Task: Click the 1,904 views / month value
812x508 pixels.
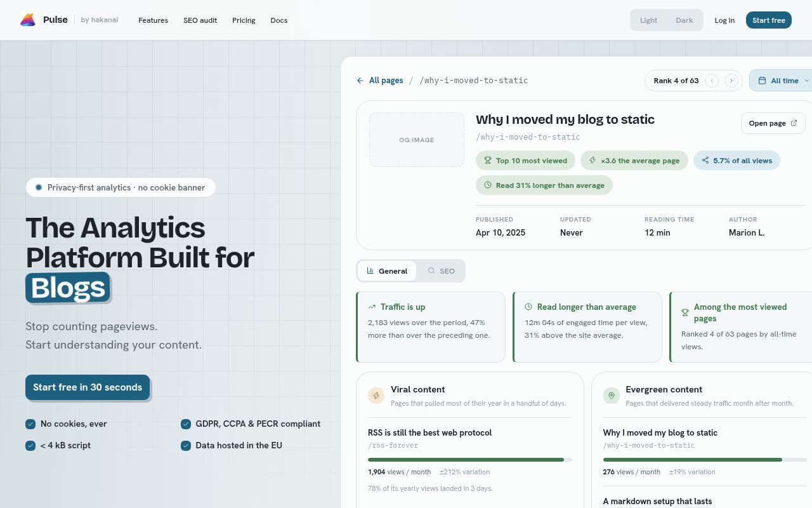Action: (399, 472)
